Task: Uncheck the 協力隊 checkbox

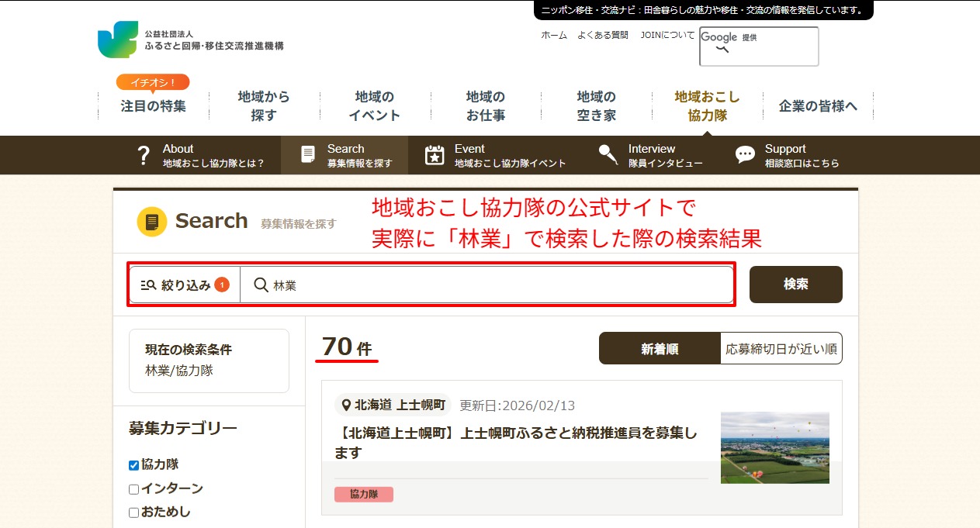Action: pyautogui.click(x=135, y=464)
